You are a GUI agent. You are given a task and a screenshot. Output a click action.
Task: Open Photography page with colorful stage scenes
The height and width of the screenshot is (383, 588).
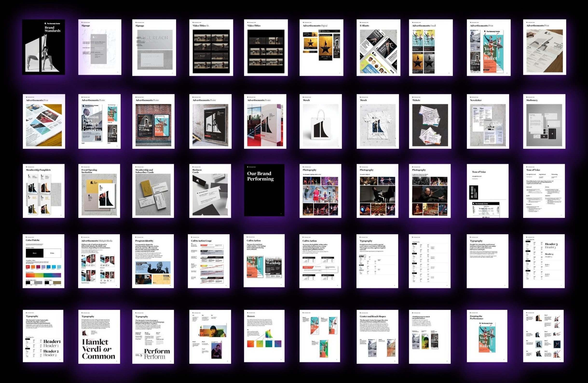click(321, 191)
